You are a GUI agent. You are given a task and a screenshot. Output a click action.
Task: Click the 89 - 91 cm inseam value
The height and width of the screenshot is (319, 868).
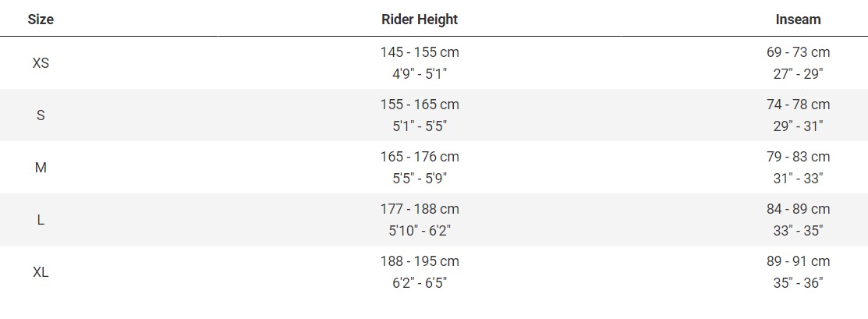point(798,261)
